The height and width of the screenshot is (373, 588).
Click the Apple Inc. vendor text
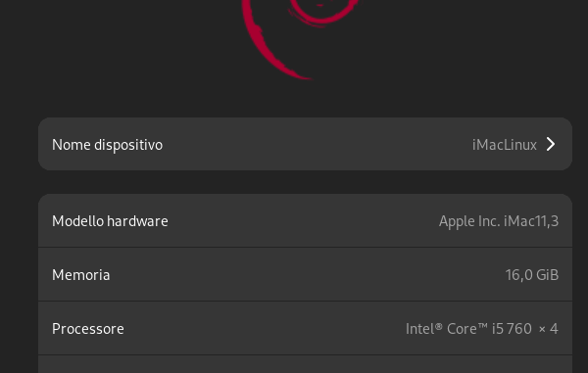pos(469,221)
